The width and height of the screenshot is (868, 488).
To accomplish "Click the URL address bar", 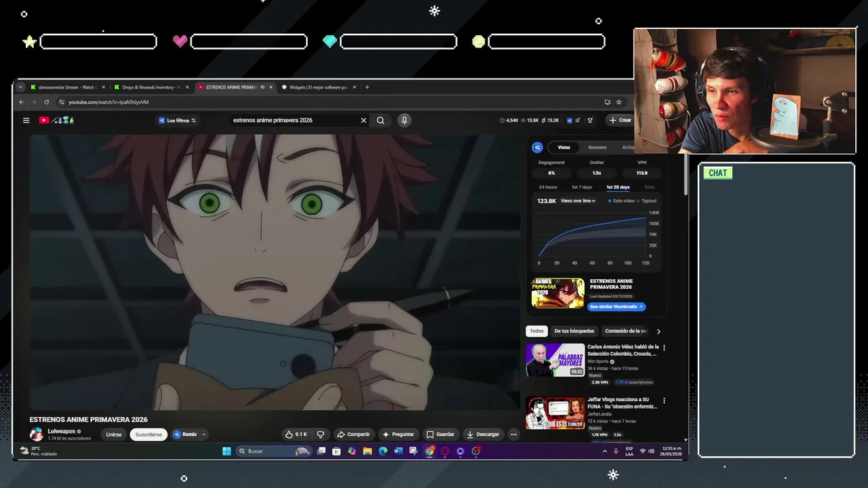I will click(325, 102).
